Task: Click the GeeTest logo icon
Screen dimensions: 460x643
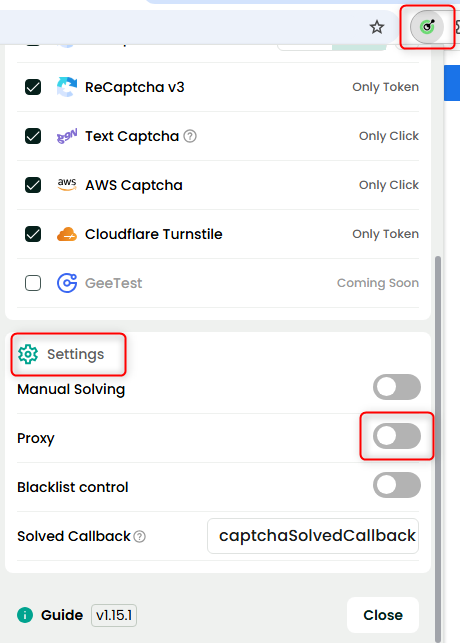Action: (x=67, y=283)
